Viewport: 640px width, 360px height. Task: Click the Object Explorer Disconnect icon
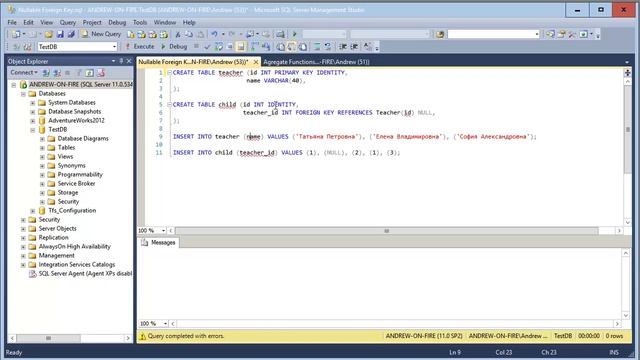(x=57, y=73)
